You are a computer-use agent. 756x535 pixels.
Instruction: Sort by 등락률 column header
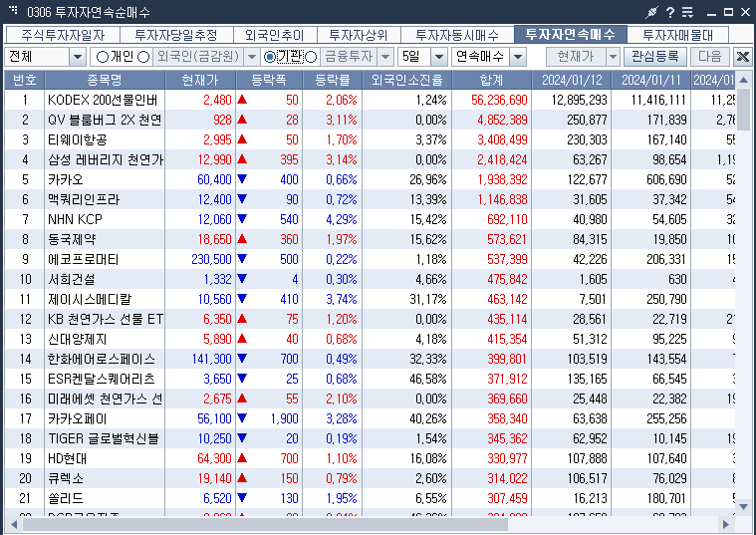pos(333,80)
